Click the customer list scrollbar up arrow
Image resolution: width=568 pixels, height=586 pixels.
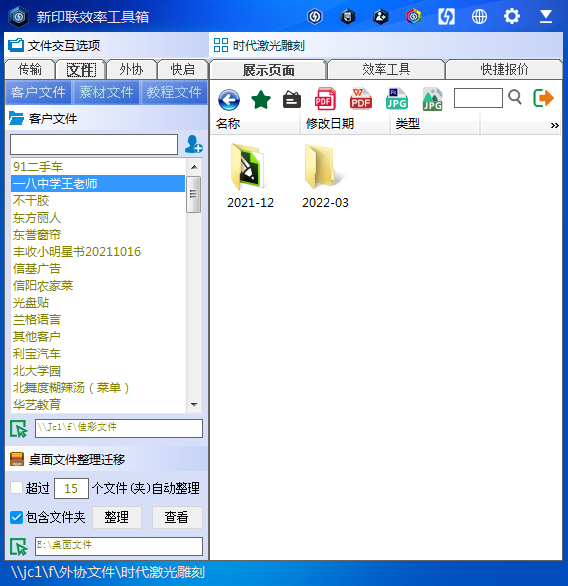click(194, 167)
